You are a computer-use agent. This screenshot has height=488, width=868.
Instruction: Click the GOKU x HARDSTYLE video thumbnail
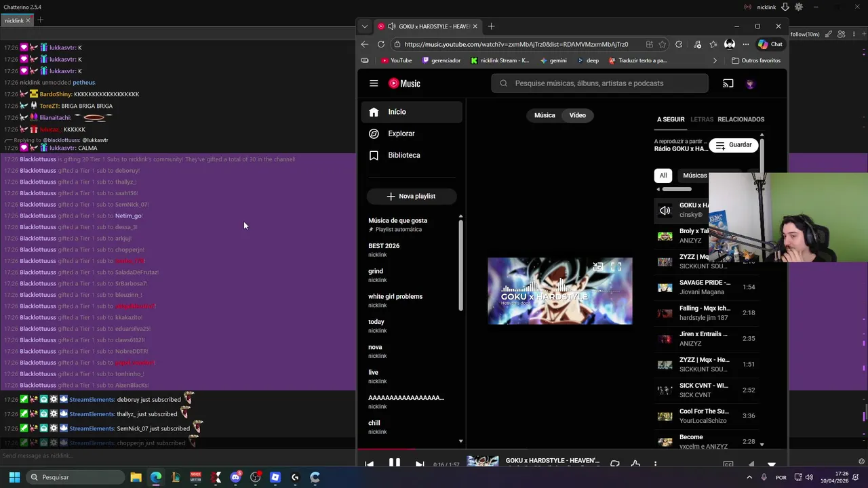click(x=560, y=291)
